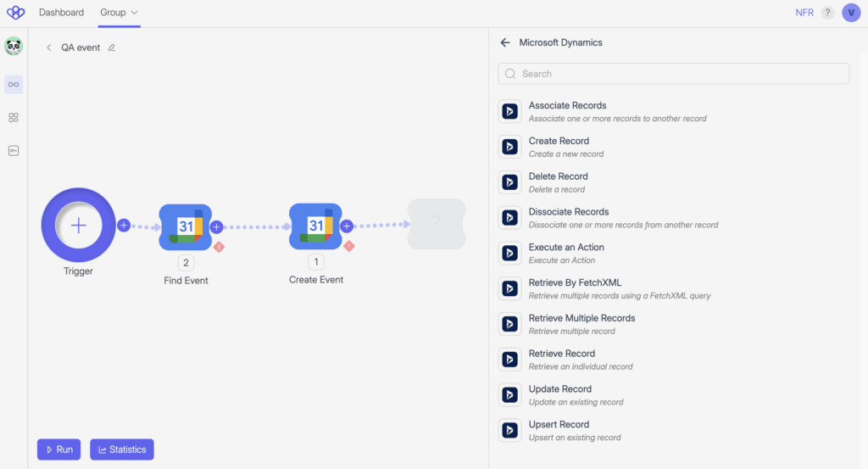Select the workflows sidebar icon
This screenshot has height=469, width=868.
point(14,85)
